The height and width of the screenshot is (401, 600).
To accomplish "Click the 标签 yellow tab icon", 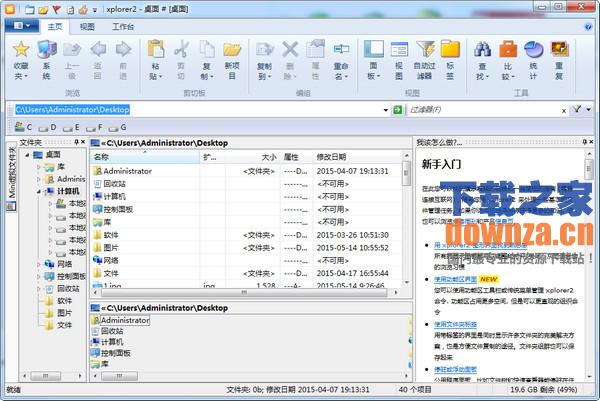I will [450, 50].
